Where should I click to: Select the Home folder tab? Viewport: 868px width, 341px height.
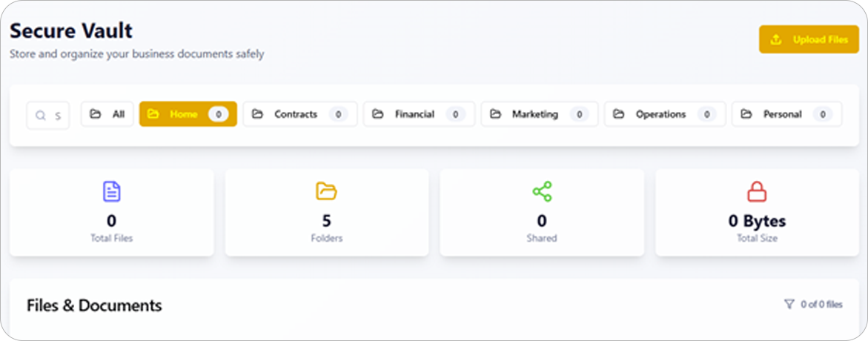click(188, 114)
